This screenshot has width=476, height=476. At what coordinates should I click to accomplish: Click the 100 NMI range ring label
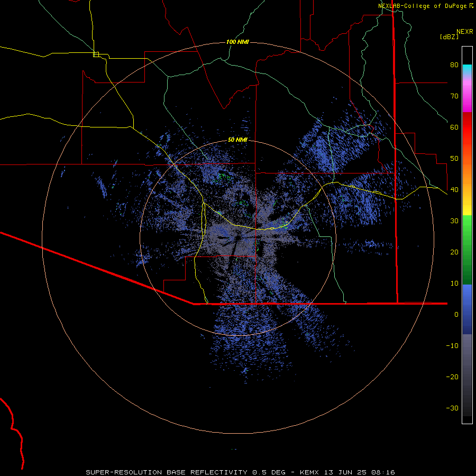237,42
